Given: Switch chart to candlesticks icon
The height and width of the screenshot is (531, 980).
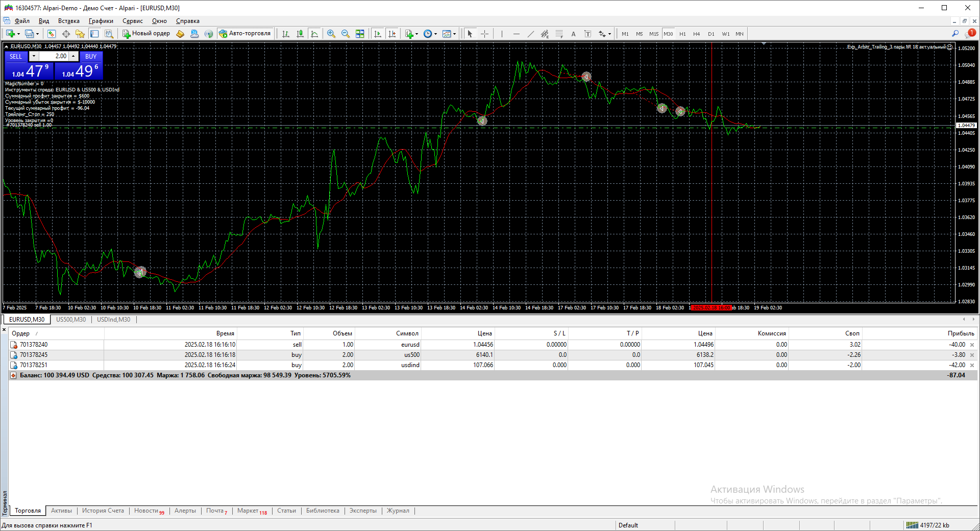Looking at the screenshot, I should pyautogui.click(x=300, y=34).
